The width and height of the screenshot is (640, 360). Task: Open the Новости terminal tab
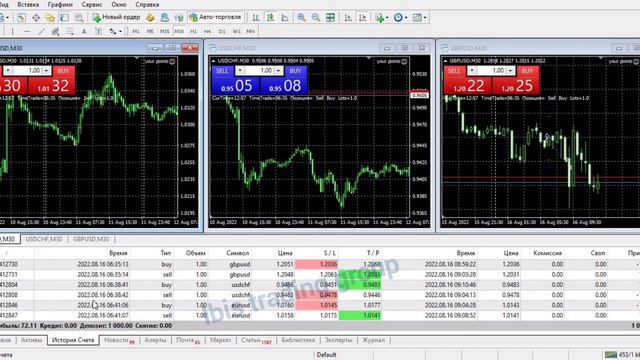[x=119, y=340]
